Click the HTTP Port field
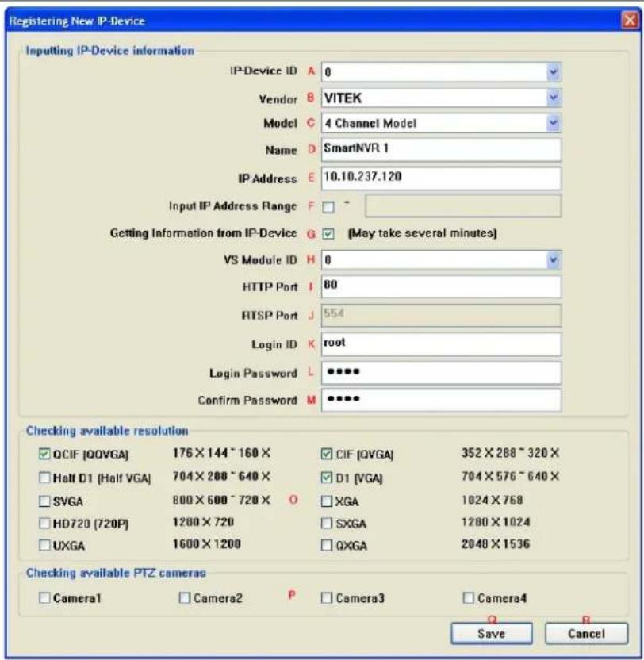Viewport: 644px width, 660px height. point(441,286)
